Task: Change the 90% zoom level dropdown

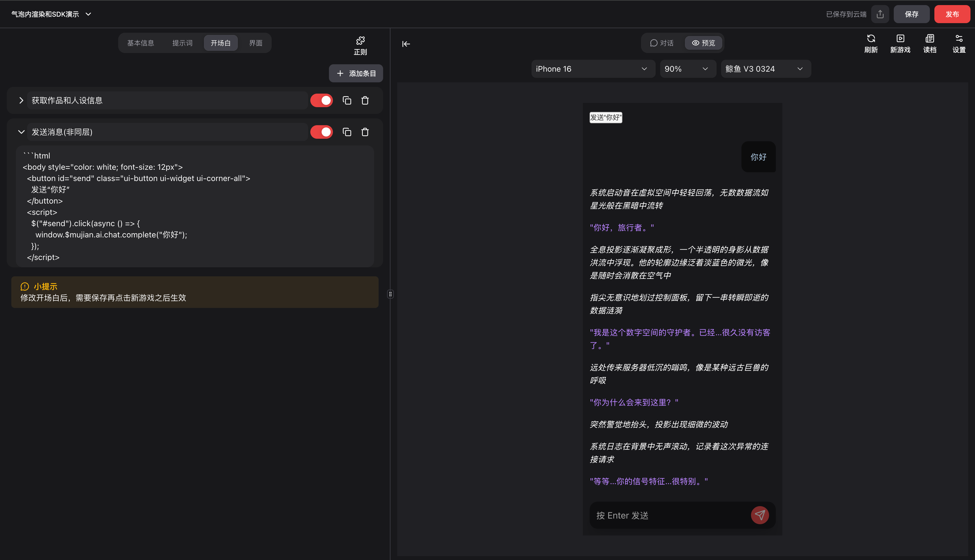Action: tap(688, 69)
